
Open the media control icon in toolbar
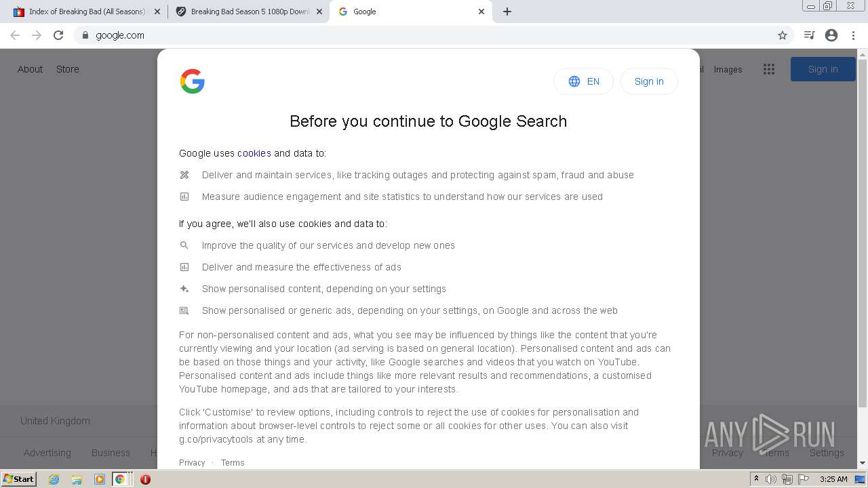pos(809,35)
